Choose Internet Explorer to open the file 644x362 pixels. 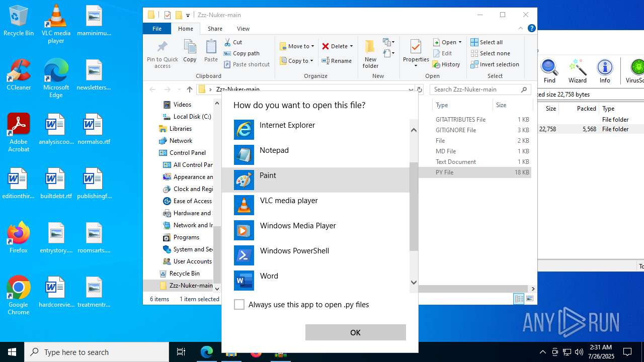315,130
